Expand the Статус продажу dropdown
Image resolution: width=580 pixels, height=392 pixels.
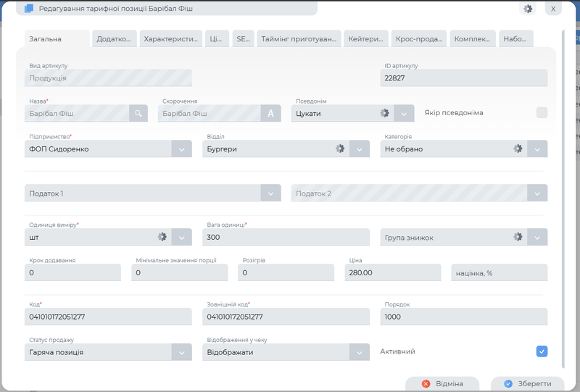181,352
